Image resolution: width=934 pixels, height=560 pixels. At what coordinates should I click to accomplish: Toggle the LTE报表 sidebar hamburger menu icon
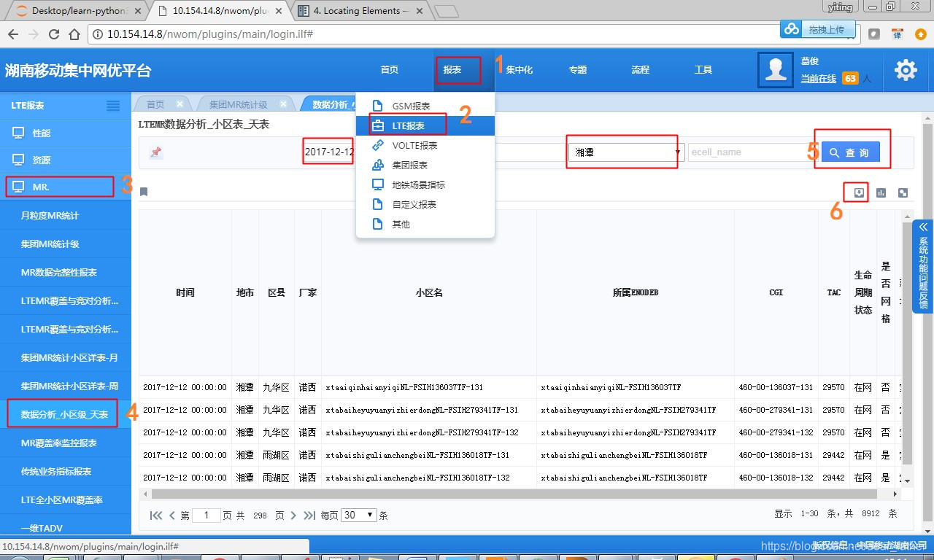click(x=113, y=106)
